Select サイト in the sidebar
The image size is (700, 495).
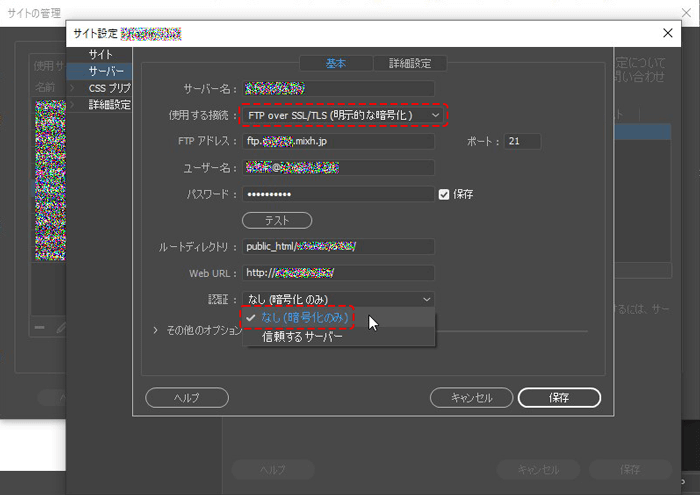(x=100, y=54)
